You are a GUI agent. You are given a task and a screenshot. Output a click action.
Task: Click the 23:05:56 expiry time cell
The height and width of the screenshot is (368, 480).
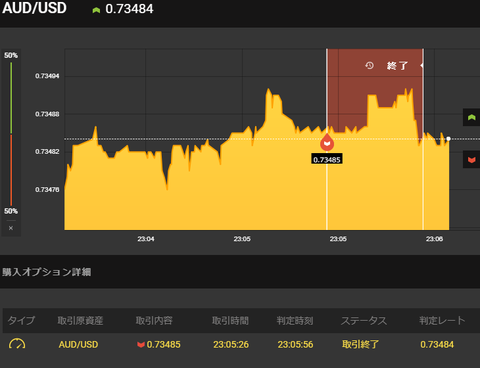295,344
